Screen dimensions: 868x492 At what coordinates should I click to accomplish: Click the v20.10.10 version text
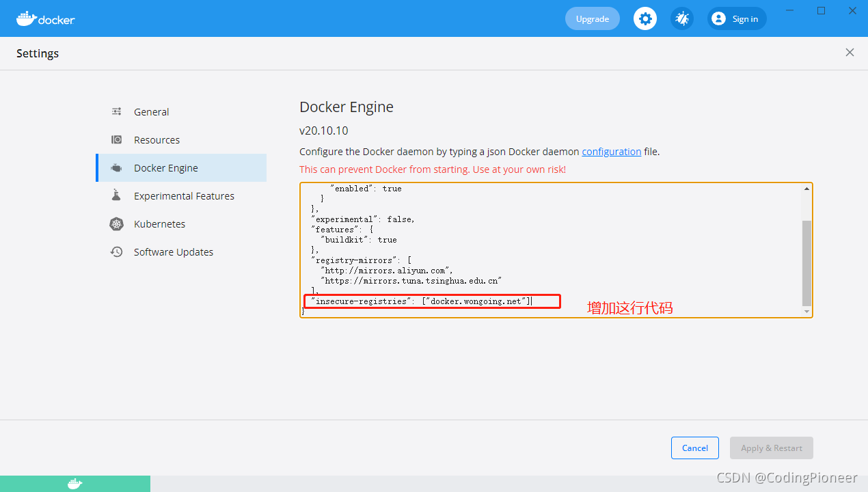[324, 131]
